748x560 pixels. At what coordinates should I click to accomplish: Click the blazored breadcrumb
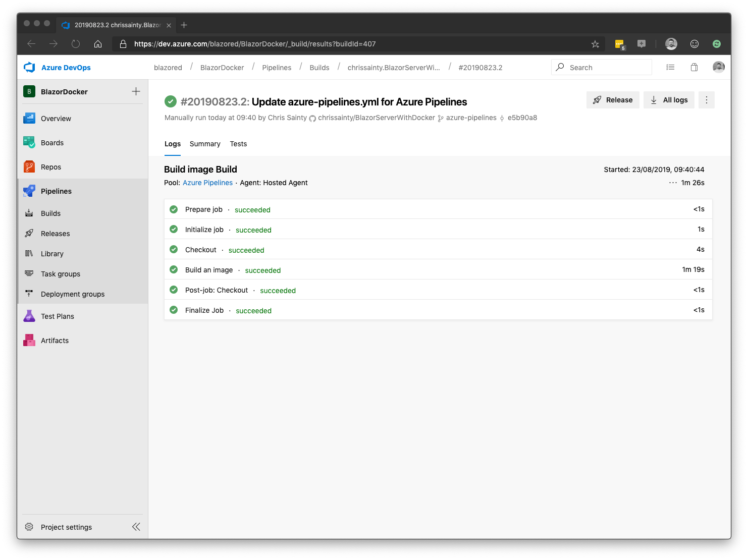click(x=168, y=68)
